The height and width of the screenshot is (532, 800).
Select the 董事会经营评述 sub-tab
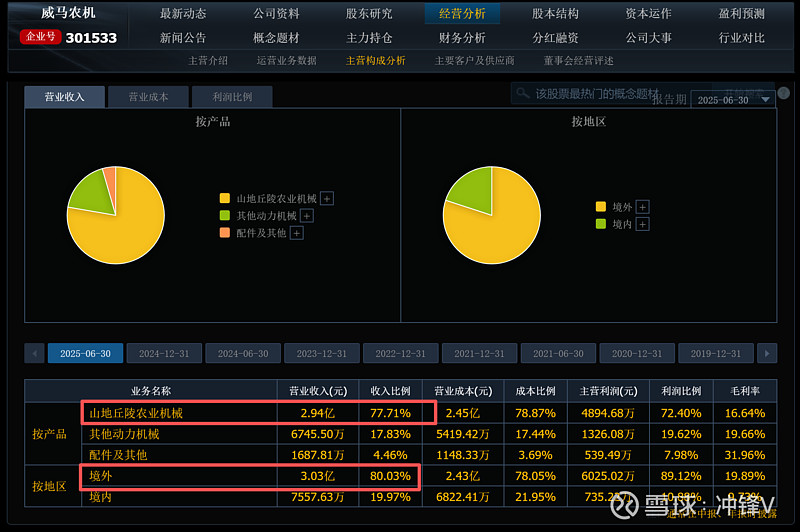pos(579,61)
